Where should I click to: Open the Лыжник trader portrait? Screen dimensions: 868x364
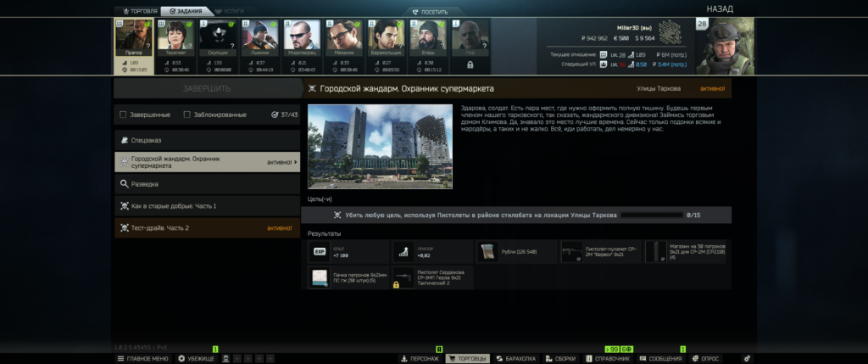pos(259,38)
